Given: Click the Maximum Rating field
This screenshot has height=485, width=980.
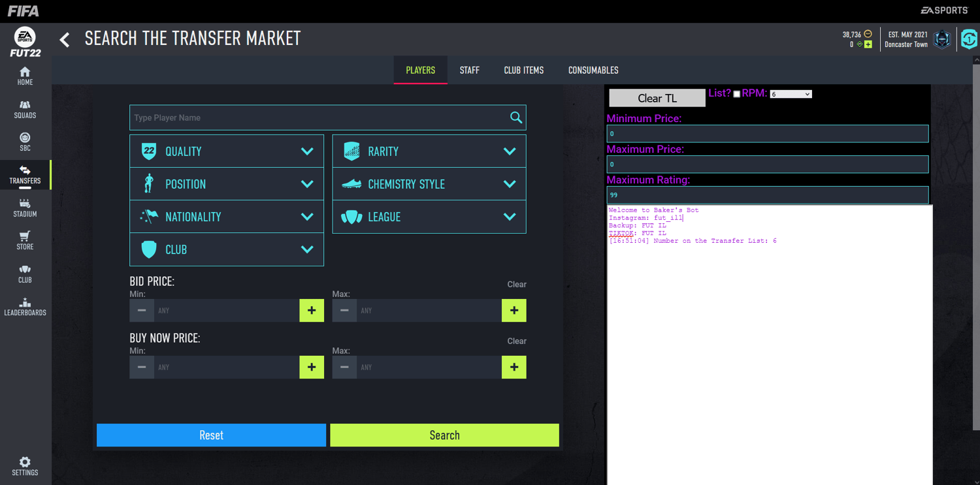Looking at the screenshot, I should (x=768, y=195).
